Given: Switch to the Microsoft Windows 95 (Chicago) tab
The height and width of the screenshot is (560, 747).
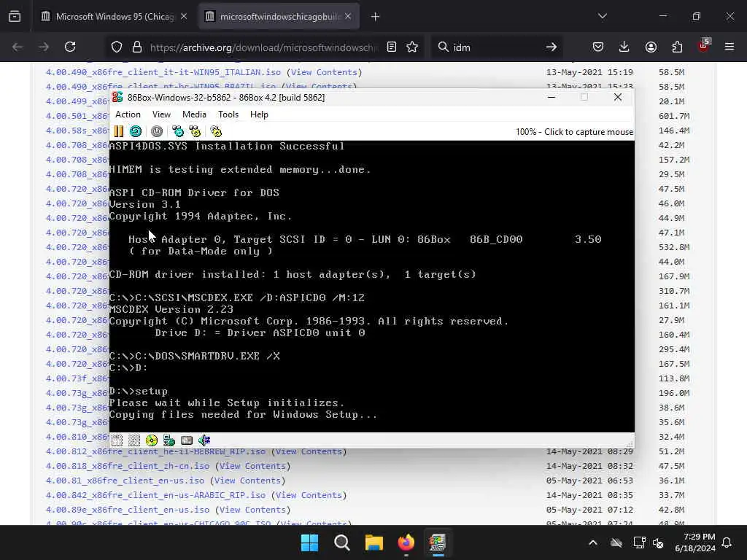Looking at the screenshot, I should (113, 17).
